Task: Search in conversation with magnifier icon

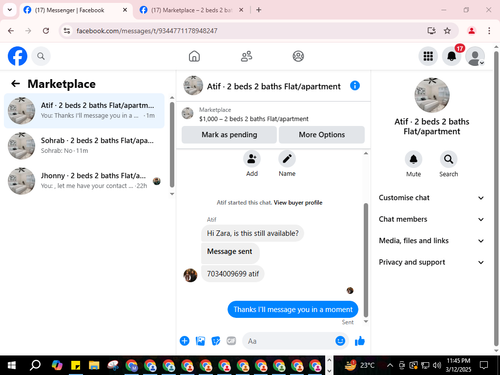Action: 448,159
